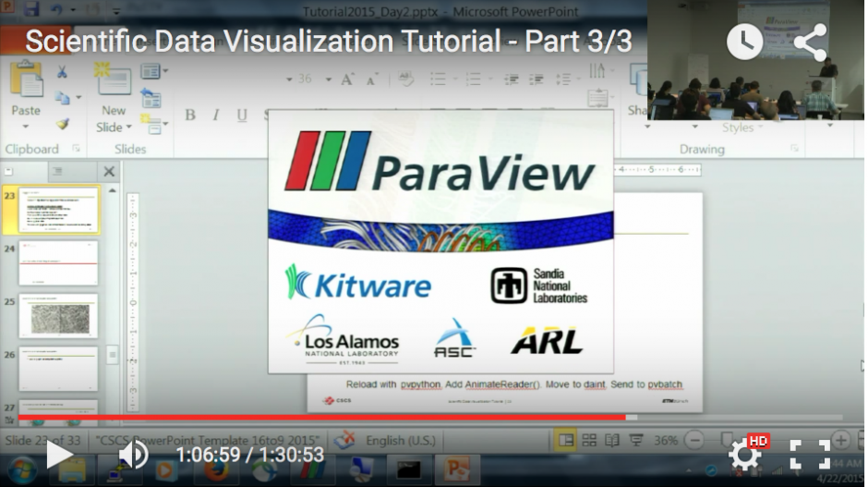The image size is (868, 487).
Task: Toggle Italic text formatting
Action: click(215, 116)
